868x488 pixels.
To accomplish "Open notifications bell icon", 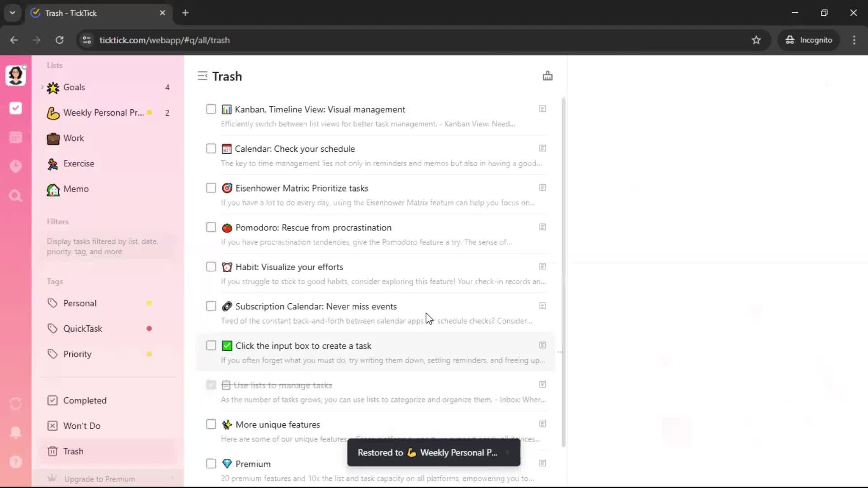I will (x=15, y=432).
